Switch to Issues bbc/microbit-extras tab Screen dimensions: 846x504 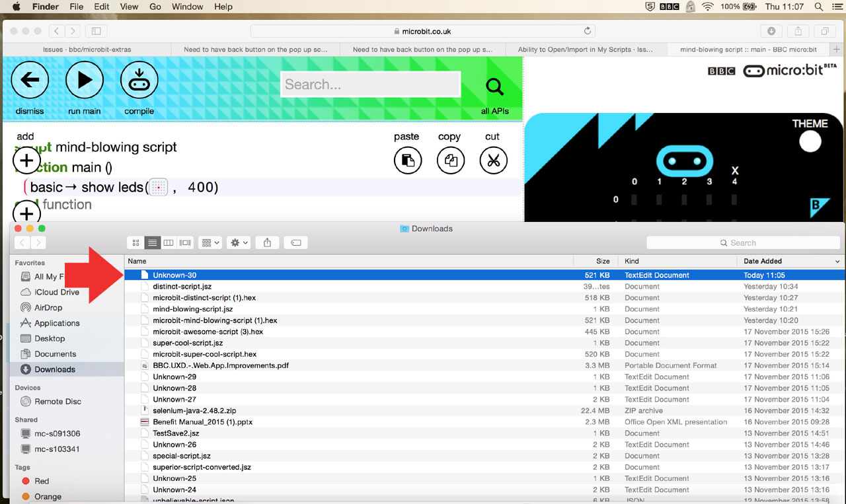coord(86,50)
